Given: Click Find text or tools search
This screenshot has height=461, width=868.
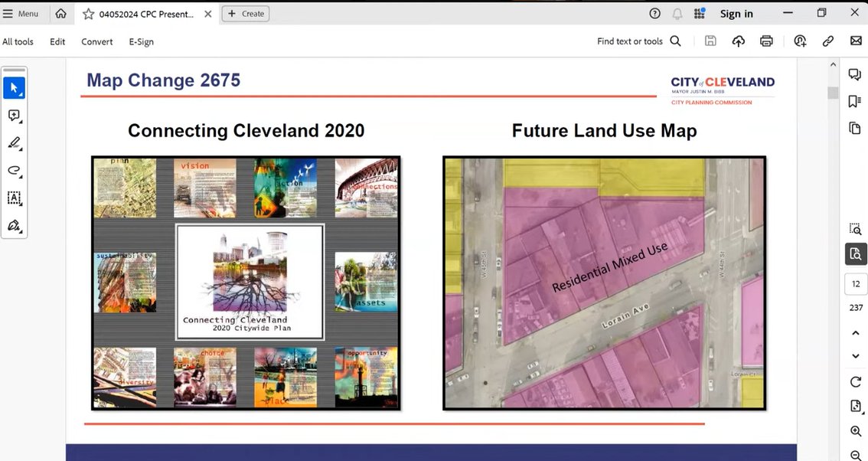Looking at the screenshot, I should (629, 41).
